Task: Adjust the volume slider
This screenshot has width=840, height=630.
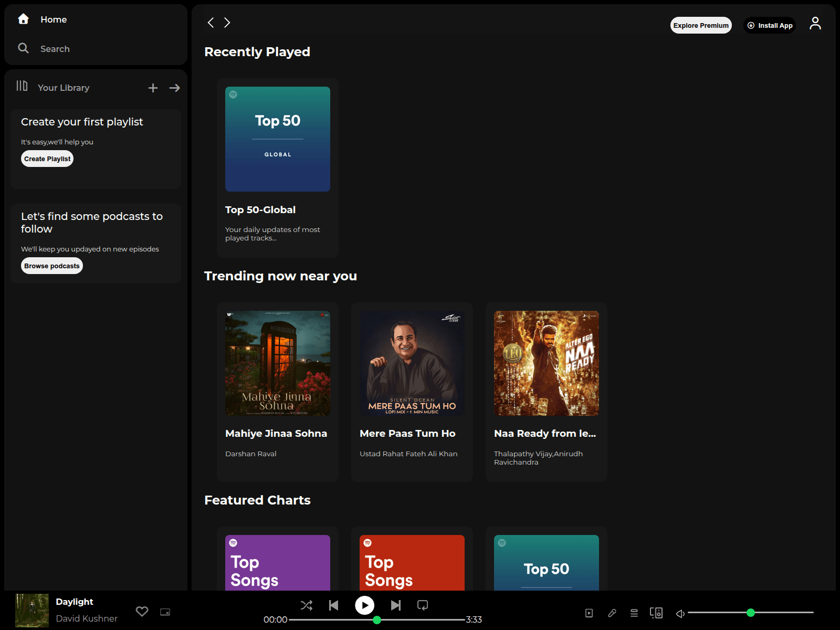Action: coord(751,613)
